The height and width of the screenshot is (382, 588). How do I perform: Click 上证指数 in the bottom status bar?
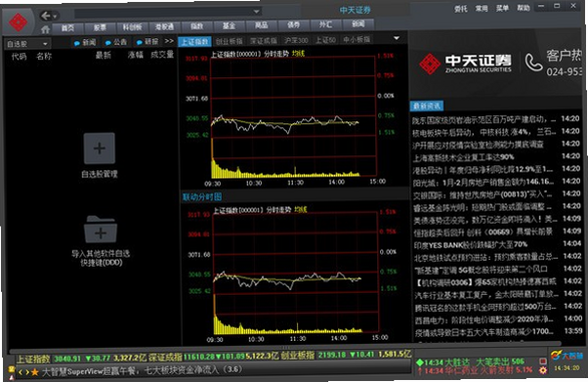coord(33,359)
